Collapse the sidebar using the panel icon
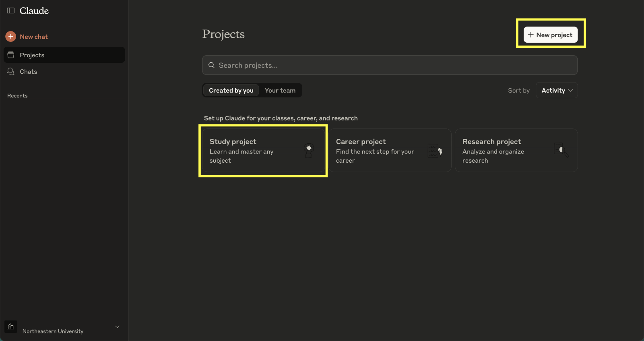This screenshot has width=644, height=341. click(x=11, y=10)
